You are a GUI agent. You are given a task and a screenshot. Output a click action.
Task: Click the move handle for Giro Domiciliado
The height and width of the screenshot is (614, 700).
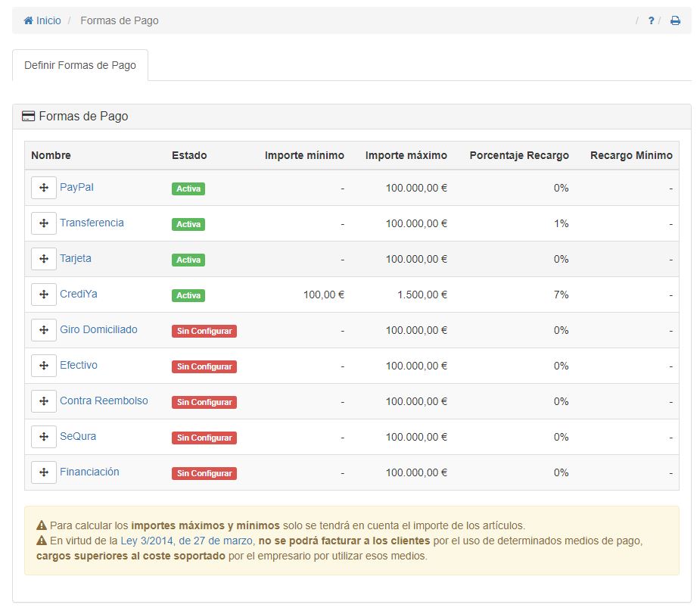44,330
